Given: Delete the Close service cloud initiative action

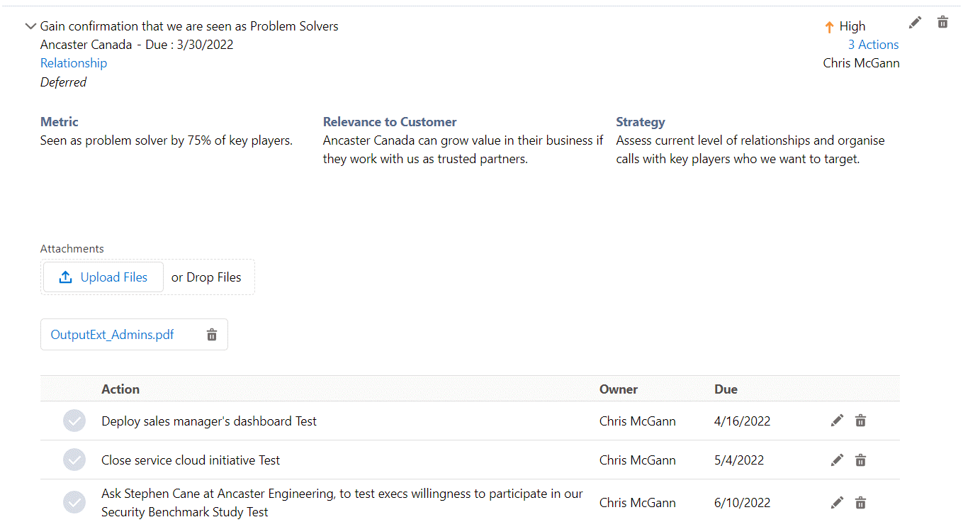Looking at the screenshot, I should [x=860, y=460].
